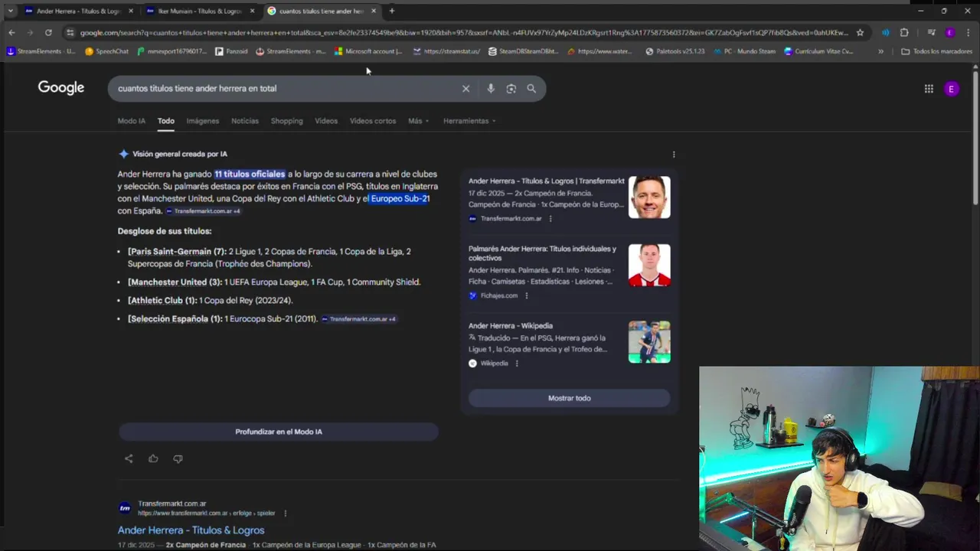Open options for the Wikipedia source card

click(x=517, y=364)
